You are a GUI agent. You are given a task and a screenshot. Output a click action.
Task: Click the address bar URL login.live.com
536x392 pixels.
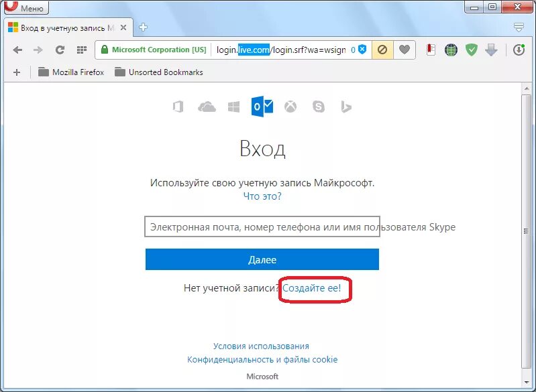[281, 50]
